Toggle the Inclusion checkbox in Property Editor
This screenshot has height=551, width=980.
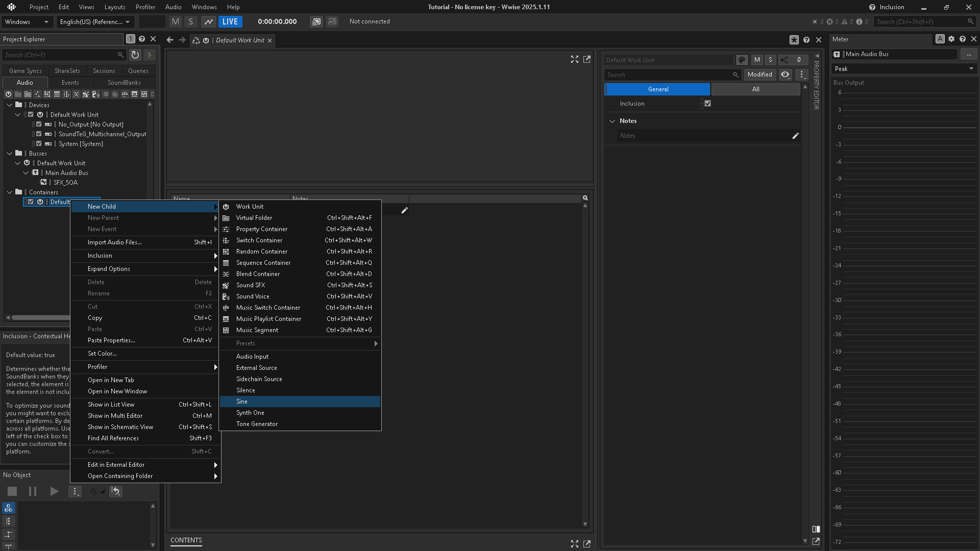pyautogui.click(x=707, y=104)
